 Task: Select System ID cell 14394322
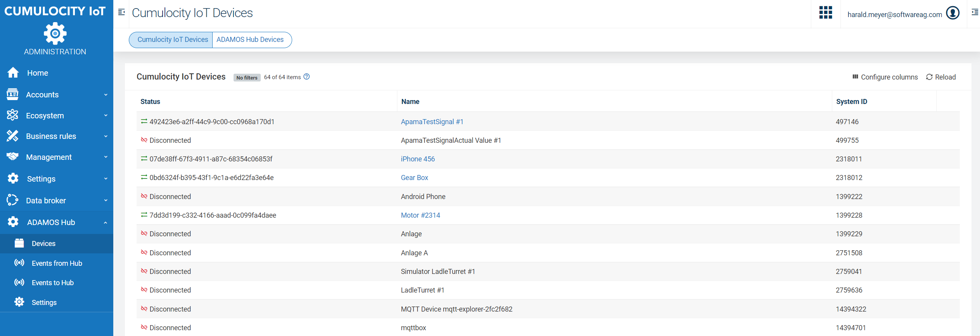pyautogui.click(x=851, y=309)
